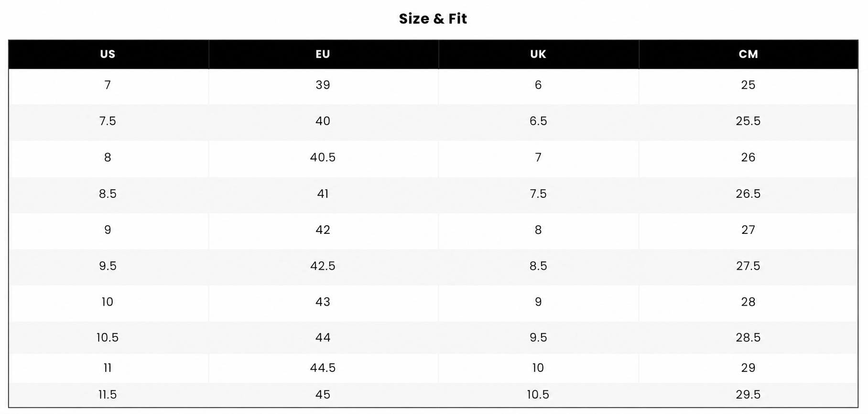Viewport: 868px width, 414px height.
Task: Select EU size 44.5 cell
Action: [324, 368]
